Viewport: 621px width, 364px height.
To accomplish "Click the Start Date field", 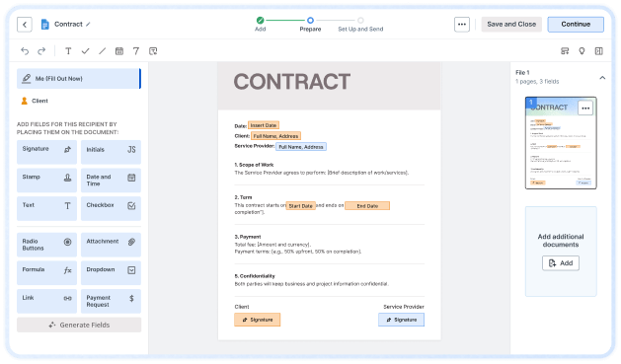I will pyautogui.click(x=300, y=206).
